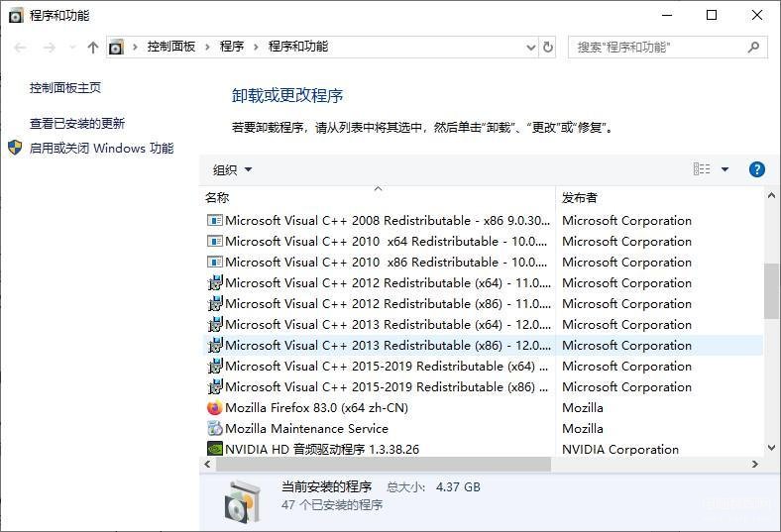Click the installed programs CD box icon
This screenshot has height=532, width=781.
coord(243,501)
